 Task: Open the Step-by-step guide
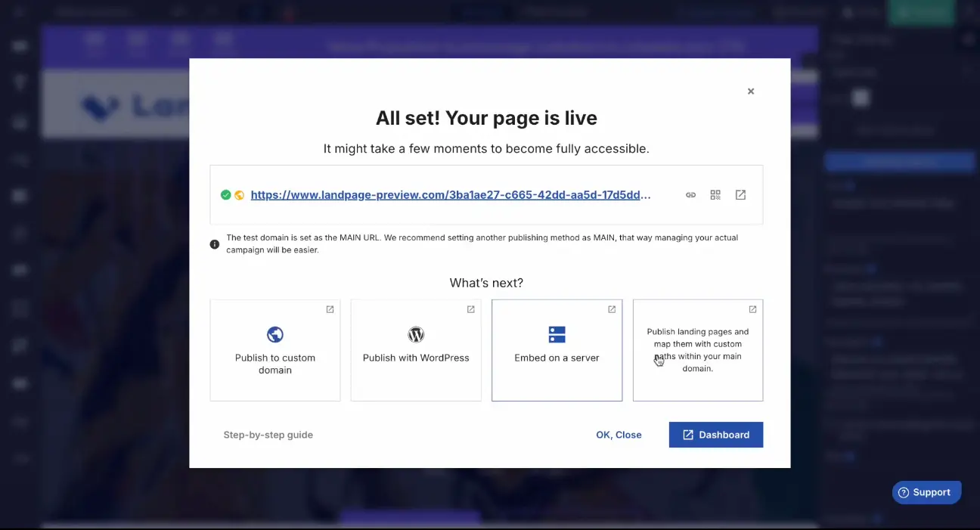click(268, 435)
